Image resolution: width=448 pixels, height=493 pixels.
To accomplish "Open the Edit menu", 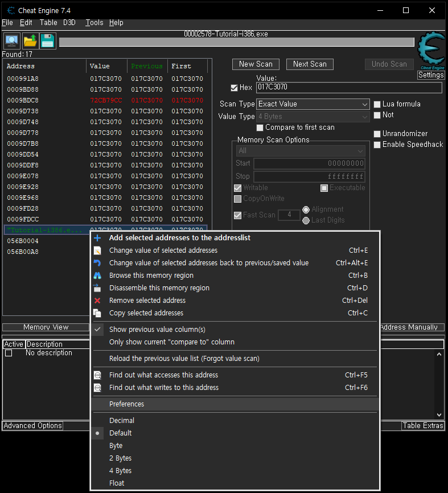I will coord(26,23).
